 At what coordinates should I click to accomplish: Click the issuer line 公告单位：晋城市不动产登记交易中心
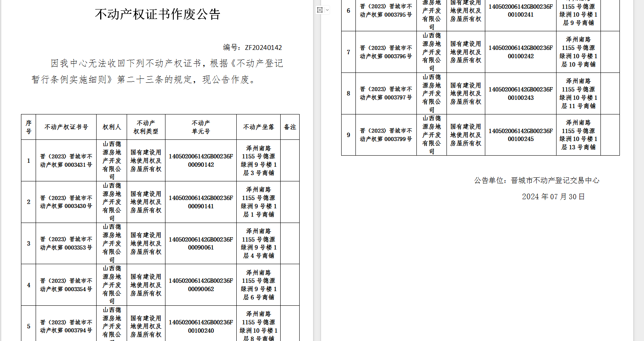(x=537, y=181)
